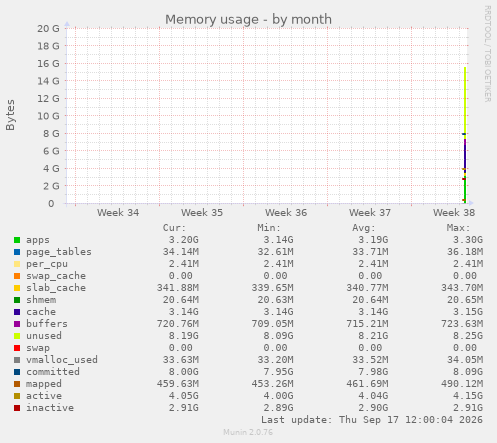
Task: Click the 'swap' legend label
Action: coord(38,348)
